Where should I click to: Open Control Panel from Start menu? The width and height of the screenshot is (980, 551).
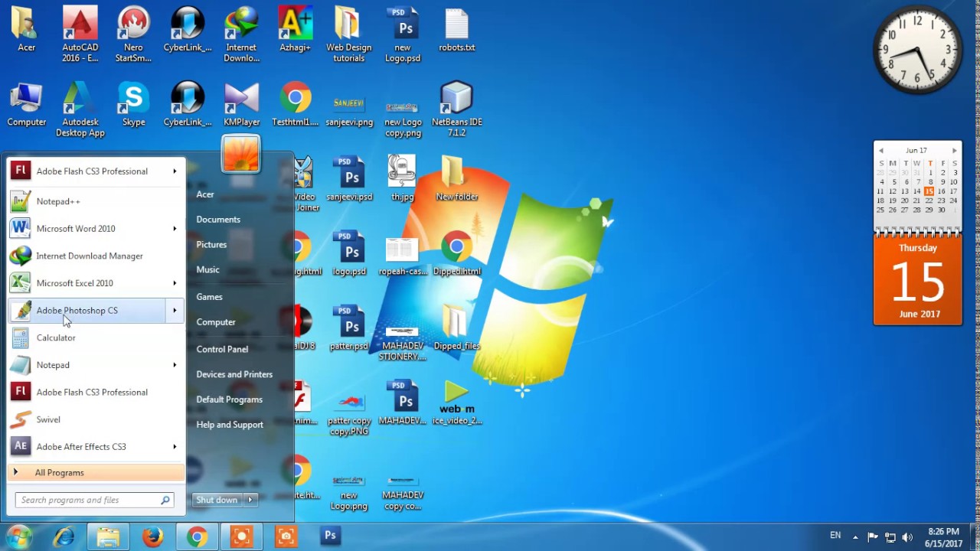[x=222, y=349]
